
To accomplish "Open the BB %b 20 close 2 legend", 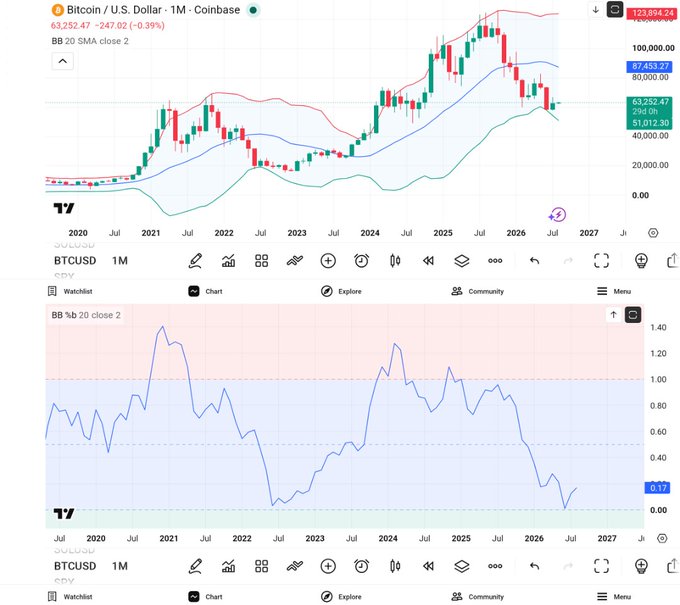I will [86, 315].
